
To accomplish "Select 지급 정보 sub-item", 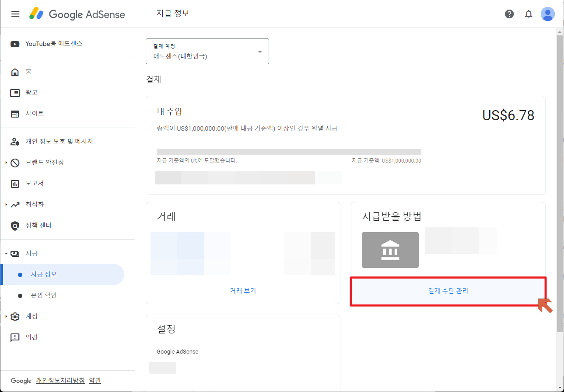I will pos(62,274).
